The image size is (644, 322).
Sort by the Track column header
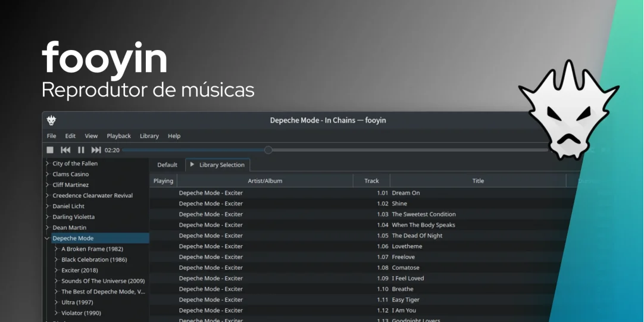pyautogui.click(x=371, y=181)
